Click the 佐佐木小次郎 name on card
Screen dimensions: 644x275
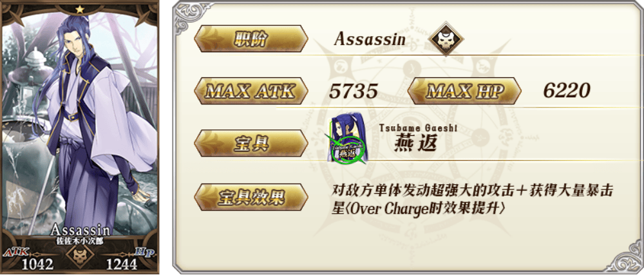[x=80, y=241]
